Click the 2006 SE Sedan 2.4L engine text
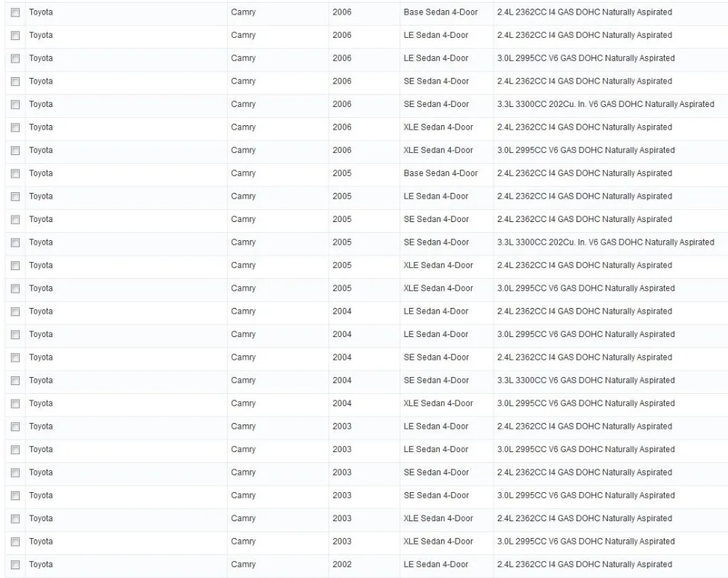728x578 pixels. (585, 82)
